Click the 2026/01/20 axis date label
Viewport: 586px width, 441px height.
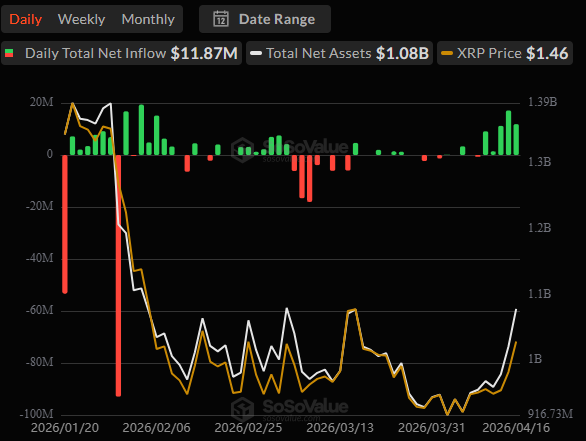(x=65, y=428)
